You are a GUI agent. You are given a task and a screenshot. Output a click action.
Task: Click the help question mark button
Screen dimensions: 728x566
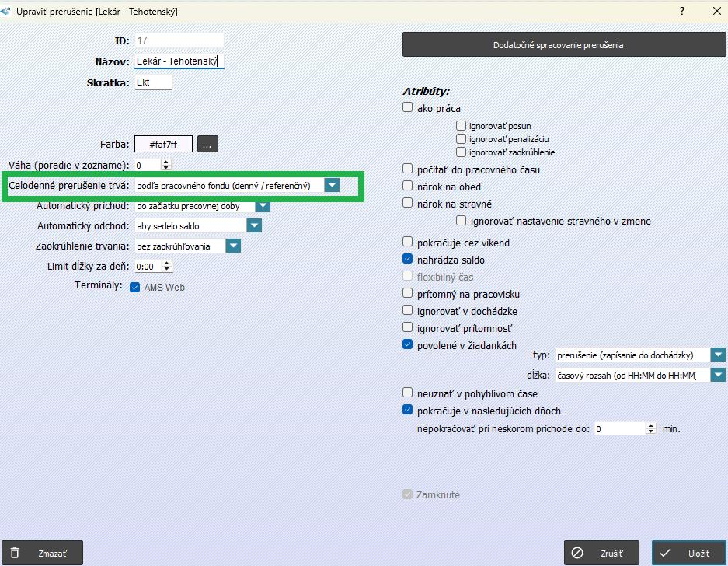(682, 11)
